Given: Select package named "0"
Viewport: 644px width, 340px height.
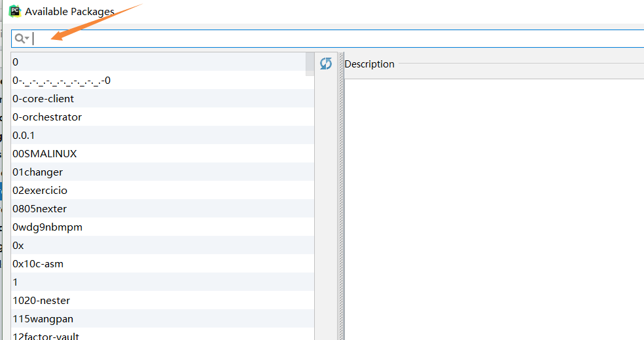Looking at the screenshot, I should click(162, 62).
